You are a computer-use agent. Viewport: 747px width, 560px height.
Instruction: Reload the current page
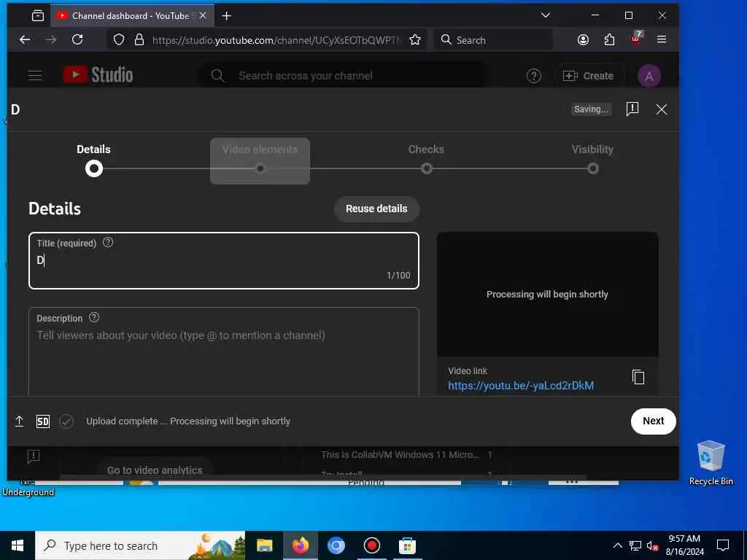77,39
